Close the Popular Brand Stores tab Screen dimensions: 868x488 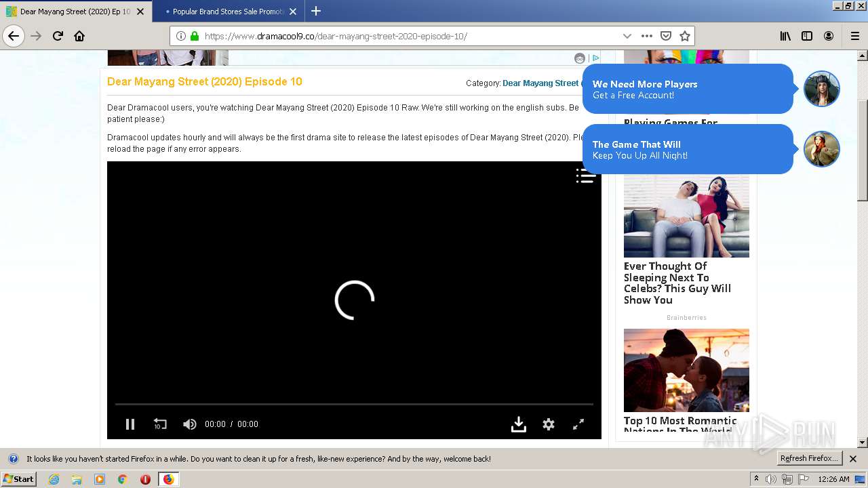tap(293, 12)
